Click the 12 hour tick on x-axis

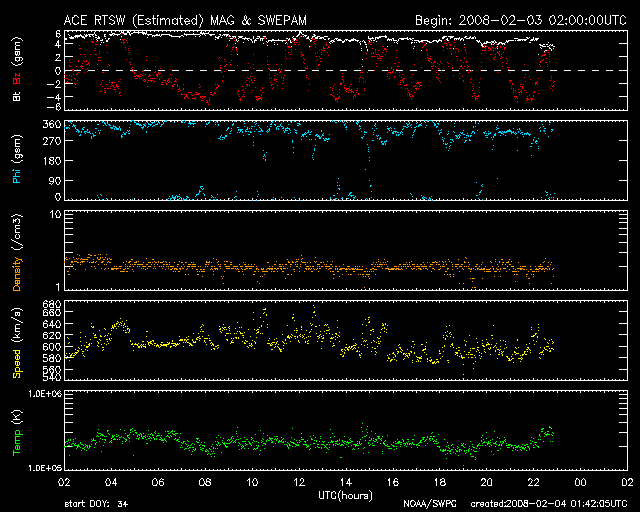point(299,482)
